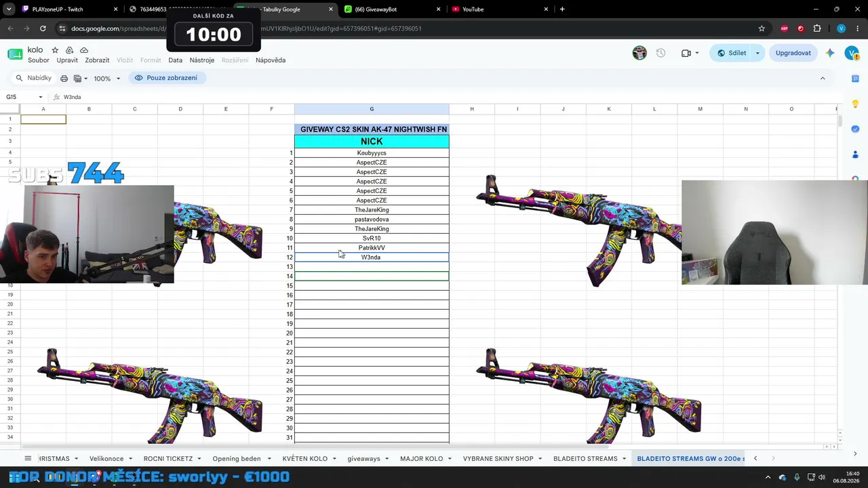The height and width of the screenshot is (488, 868).
Task: Open the Chrome profile avatar
Action: click(841, 28)
